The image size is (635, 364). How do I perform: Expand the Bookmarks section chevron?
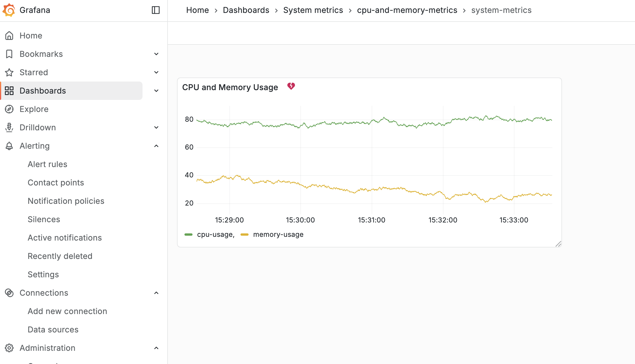coord(156,54)
